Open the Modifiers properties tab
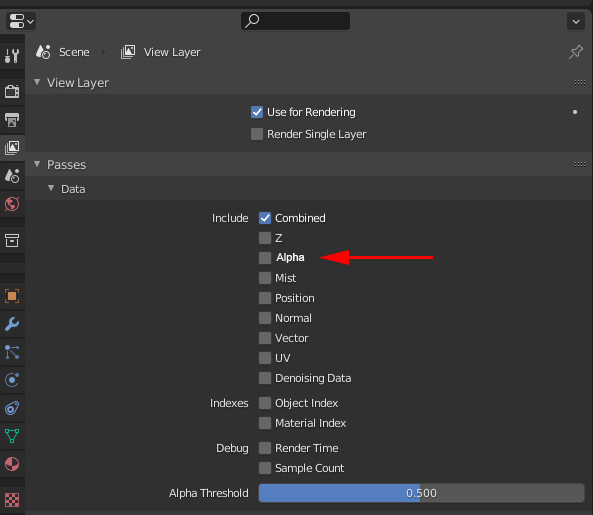Image resolution: width=593 pixels, height=515 pixels. click(x=12, y=324)
